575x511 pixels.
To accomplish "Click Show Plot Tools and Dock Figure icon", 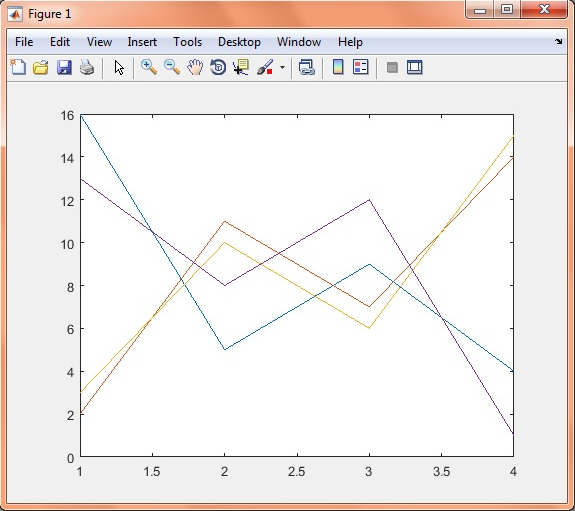I will click(x=415, y=67).
